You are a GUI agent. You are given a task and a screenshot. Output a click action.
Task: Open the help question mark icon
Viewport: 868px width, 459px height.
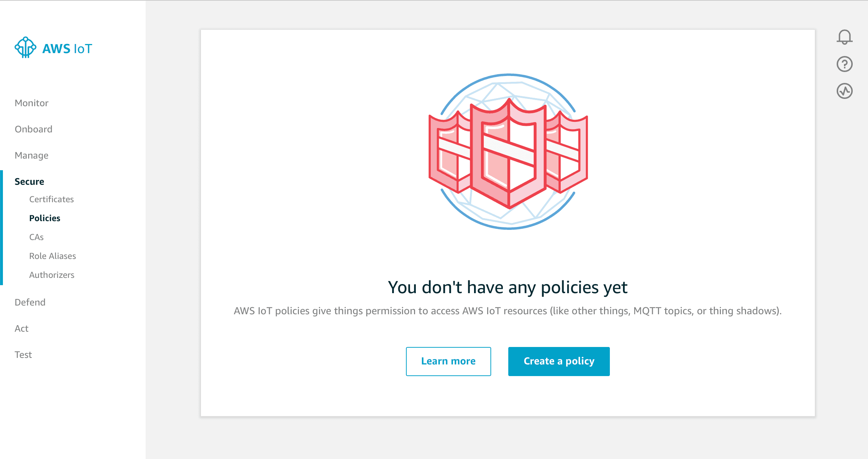[x=844, y=64]
